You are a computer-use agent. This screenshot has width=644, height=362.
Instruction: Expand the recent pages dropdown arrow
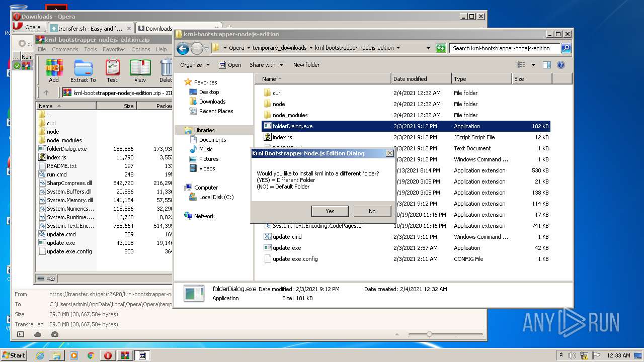206,49
